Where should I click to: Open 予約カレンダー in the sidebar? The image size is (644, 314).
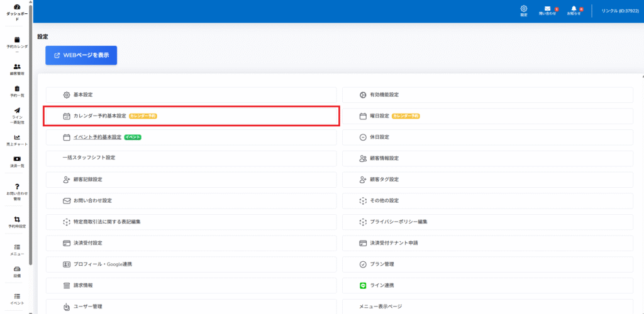coord(17,40)
